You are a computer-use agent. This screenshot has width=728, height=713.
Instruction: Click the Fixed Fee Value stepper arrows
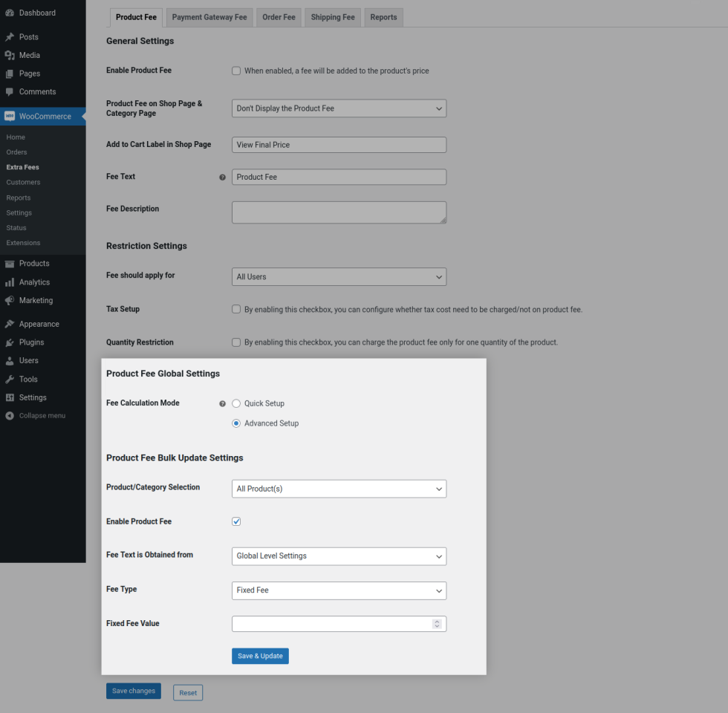click(x=437, y=624)
